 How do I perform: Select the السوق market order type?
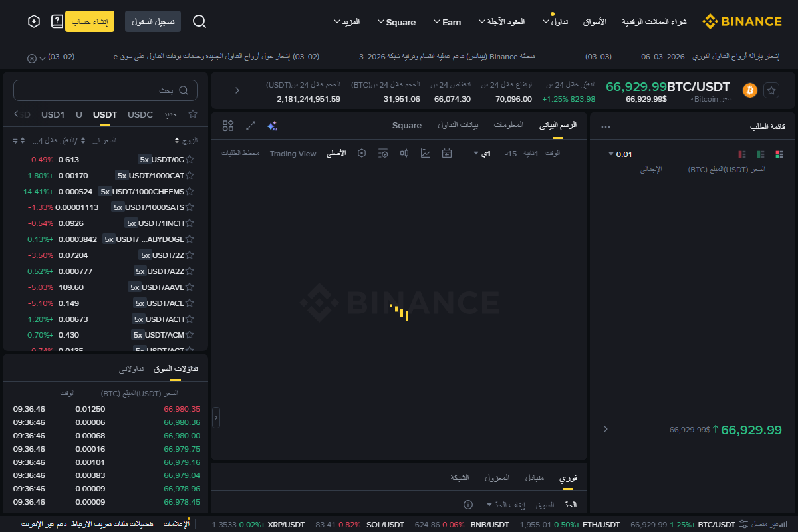545,505
